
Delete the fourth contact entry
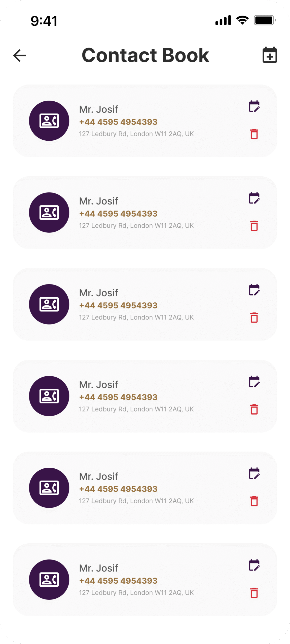[254, 409]
